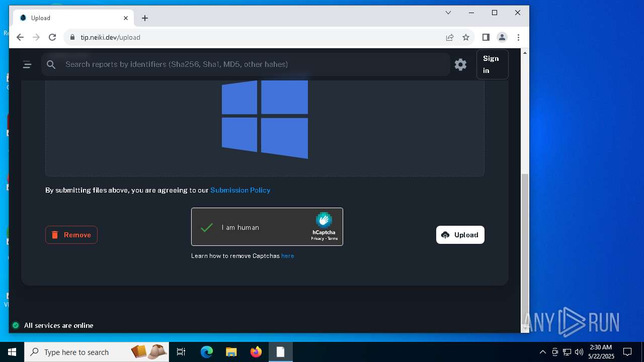The height and width of the screenshot is (362, 644).
Task: Open the notification center
Action: tap(627, 352)
